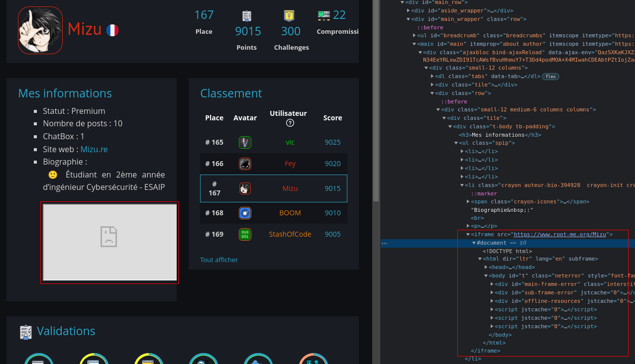Click the DevTools gutter three-dots icon
The height and width of the screenshot is (364, 635).
point(384,243)
